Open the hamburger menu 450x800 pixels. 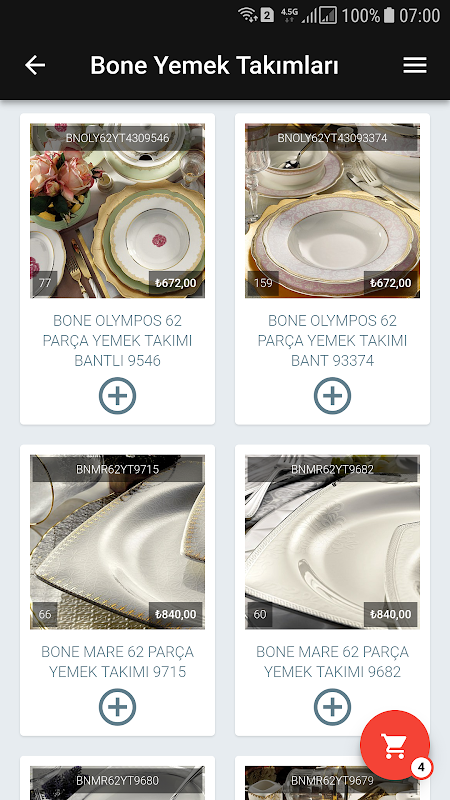[x=415, y=65]
